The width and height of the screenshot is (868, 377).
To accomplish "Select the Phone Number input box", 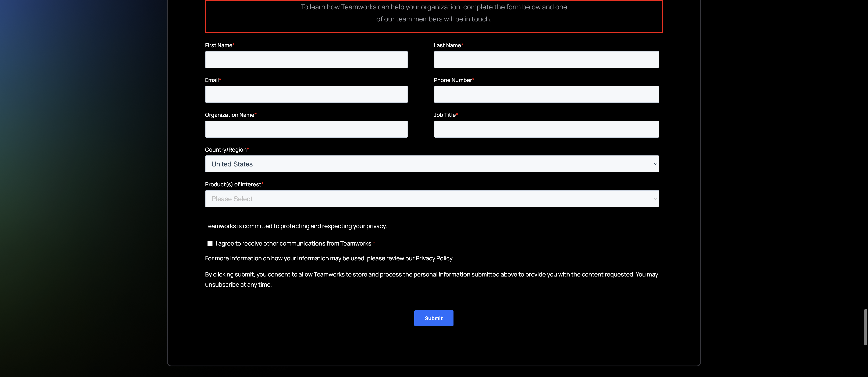I will 546,94.
